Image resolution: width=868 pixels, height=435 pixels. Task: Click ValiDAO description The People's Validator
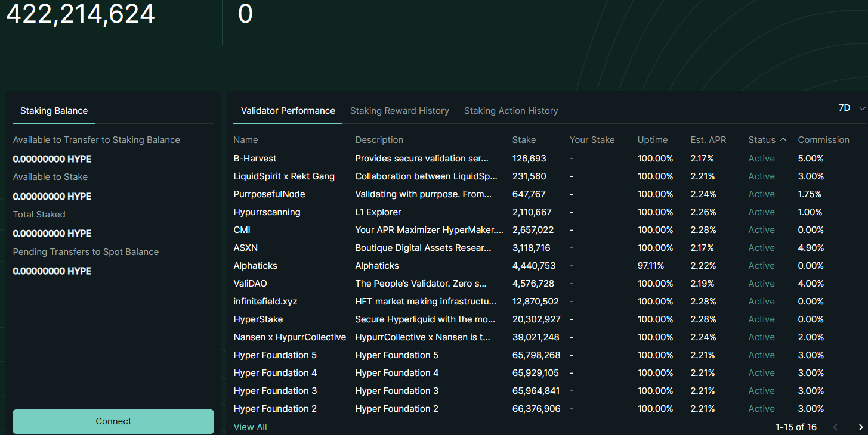(x=421, y=284)
